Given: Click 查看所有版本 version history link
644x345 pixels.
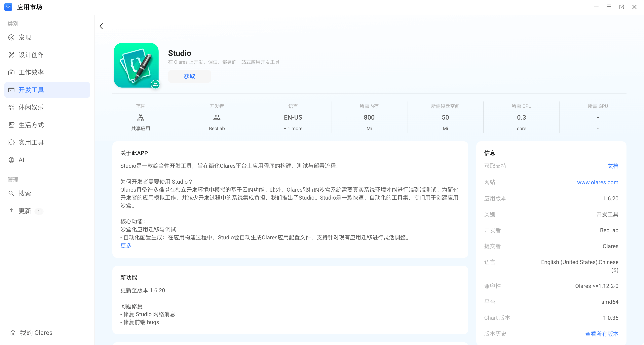Looking at the screenshot, I should coord(601,333).
